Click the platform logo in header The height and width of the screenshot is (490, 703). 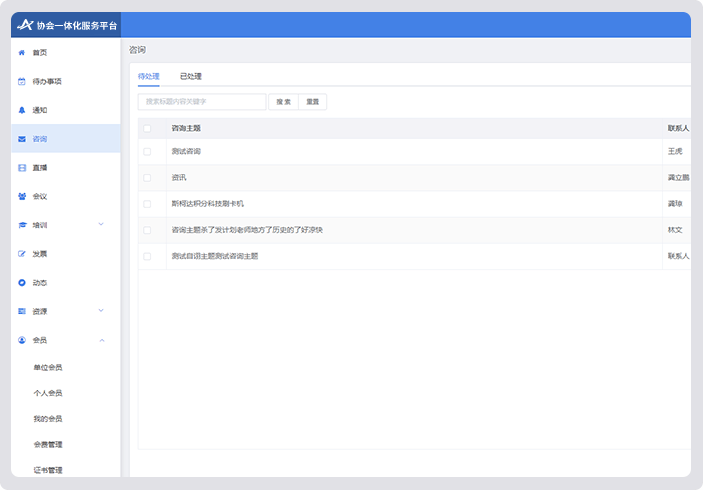25,25
